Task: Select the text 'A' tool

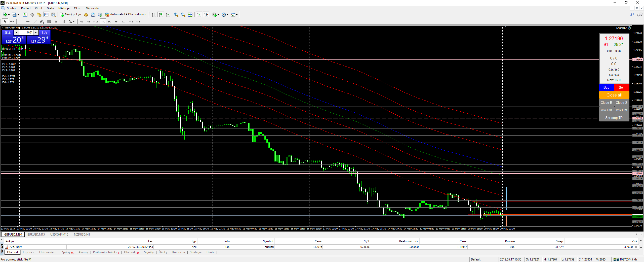Action: (56, 22)
